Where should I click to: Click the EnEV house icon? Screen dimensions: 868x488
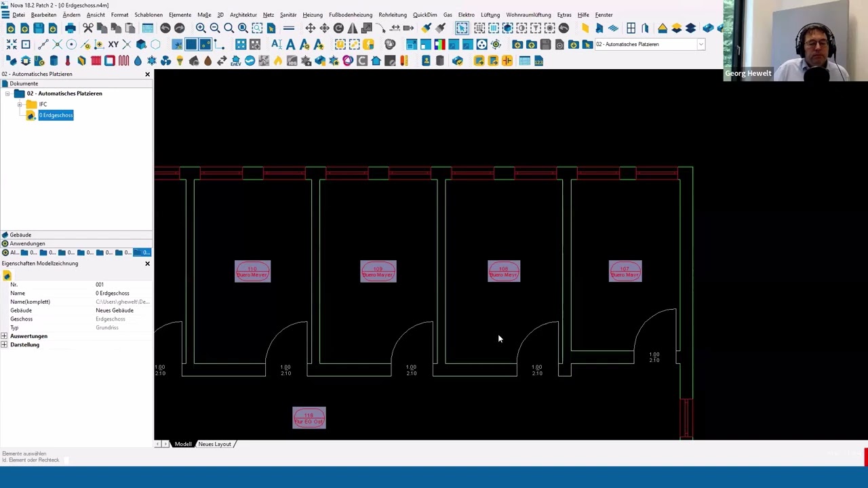[x=236, y=61]
